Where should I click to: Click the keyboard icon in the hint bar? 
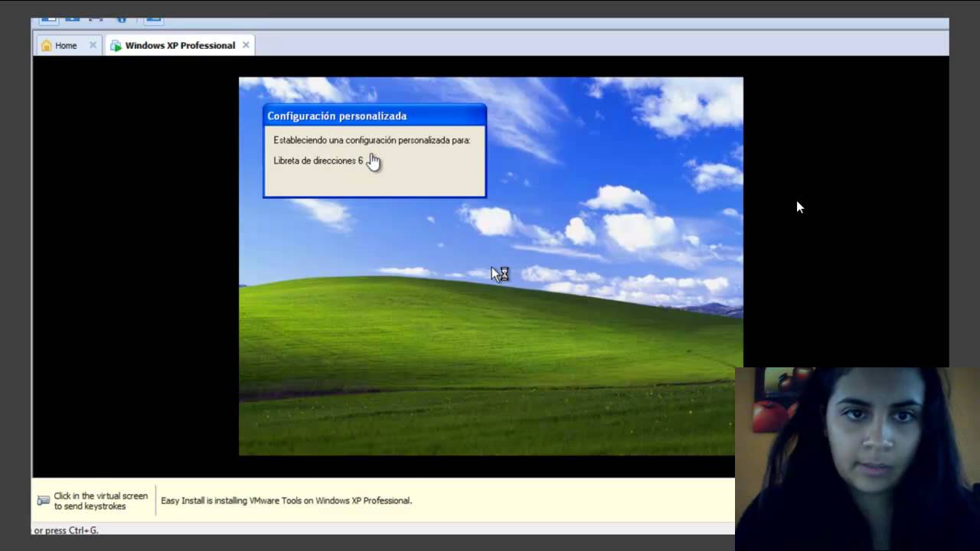tap(44, 501)
